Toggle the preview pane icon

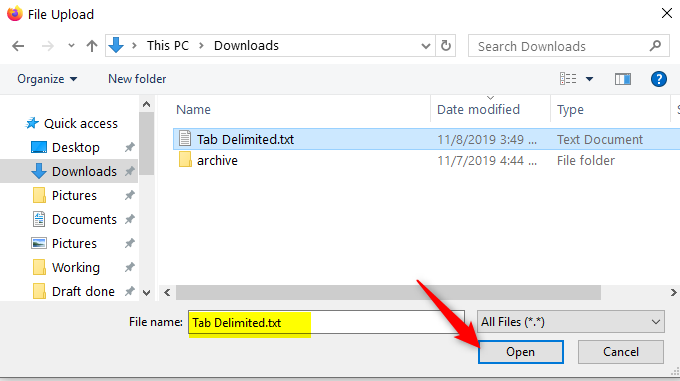point(623,79)
